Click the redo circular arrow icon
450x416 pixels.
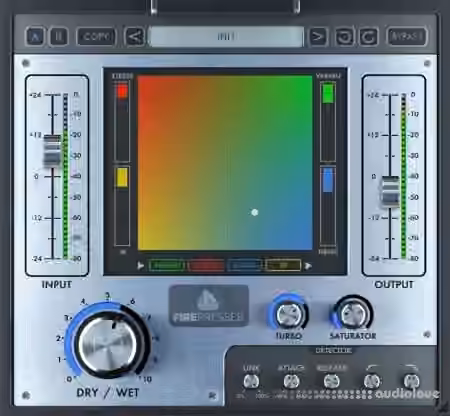368,37
